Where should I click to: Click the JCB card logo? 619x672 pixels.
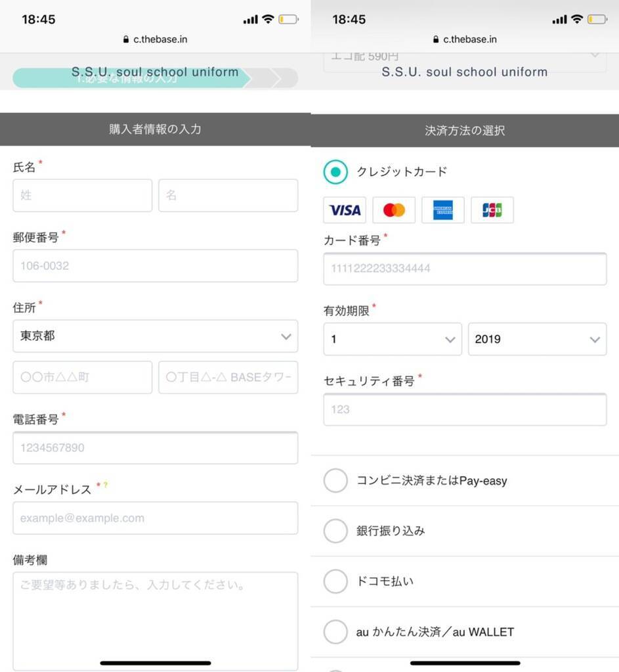pyautogui.click(x=492, y=210)
